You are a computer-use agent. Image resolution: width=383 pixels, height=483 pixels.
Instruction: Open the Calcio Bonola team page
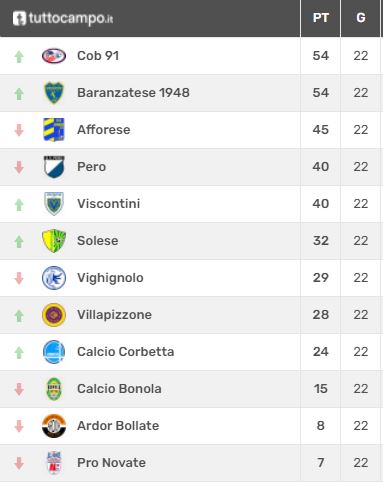click(x=119, y=389)
